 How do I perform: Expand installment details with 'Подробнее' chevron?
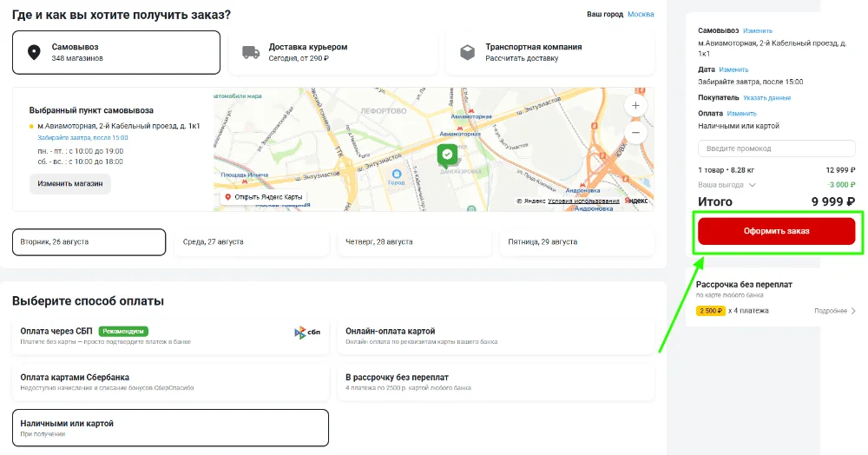(x=852, y=311)
